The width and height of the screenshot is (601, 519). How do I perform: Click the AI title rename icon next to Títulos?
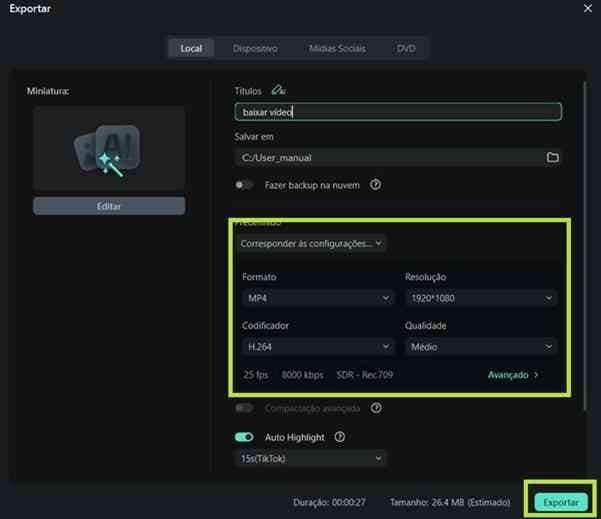pyautogui.click(x=278, y=90)
